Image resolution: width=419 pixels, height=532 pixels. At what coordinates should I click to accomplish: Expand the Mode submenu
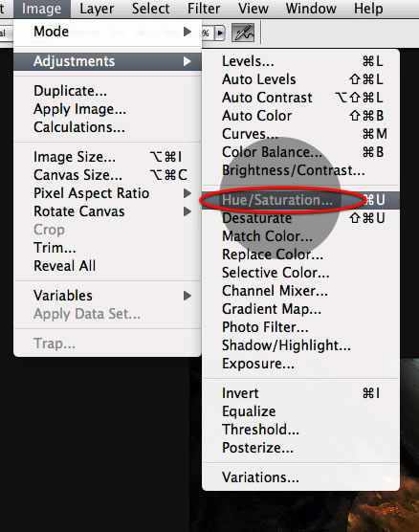[107, 32]
